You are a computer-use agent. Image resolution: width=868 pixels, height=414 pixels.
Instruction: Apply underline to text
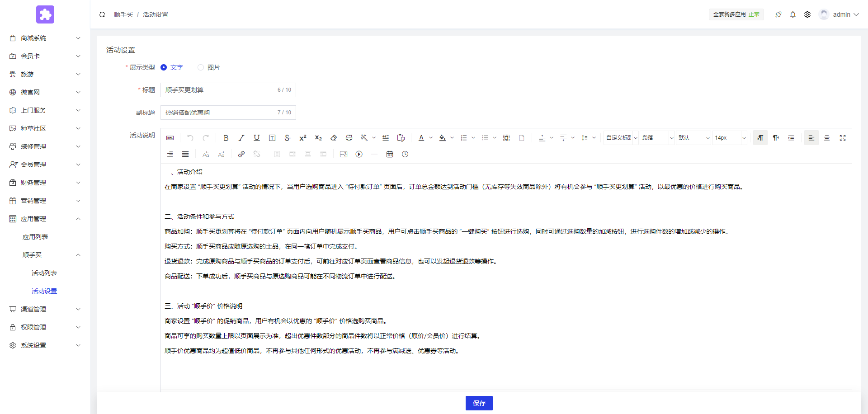click(x=256, y=138)
